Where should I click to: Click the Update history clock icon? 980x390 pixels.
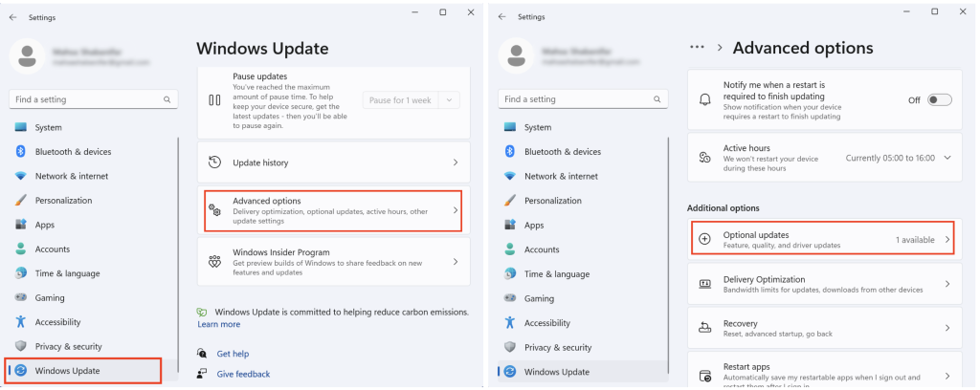click(214, 162)
